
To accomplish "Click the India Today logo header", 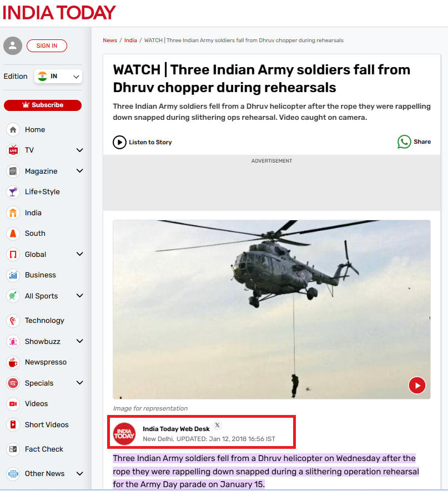I will (x=59, y=13).
